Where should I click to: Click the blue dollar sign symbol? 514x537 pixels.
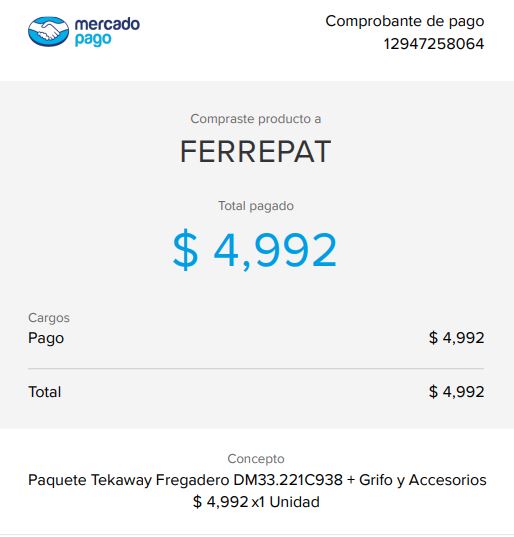click(x=185, y=250)
